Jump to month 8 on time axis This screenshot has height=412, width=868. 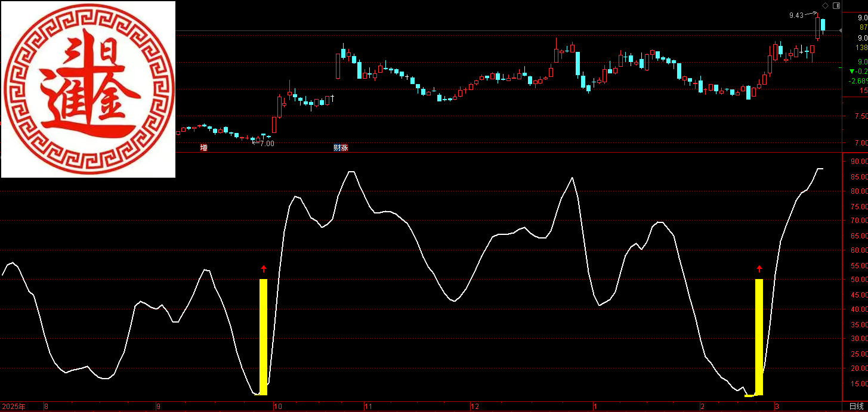pos(46,407)
